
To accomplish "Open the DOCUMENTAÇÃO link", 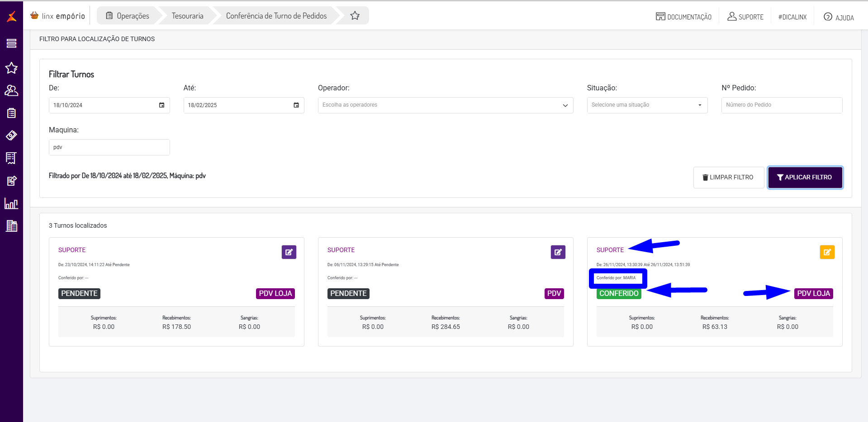I will point(683,17).
